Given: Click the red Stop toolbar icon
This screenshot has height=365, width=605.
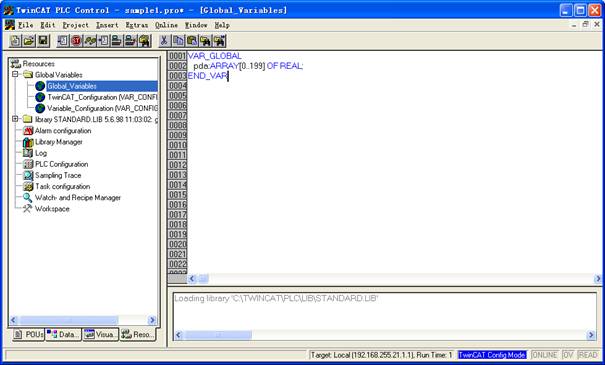Looking at the screenshot, I should pyautogui.click(x=76, y=41).
